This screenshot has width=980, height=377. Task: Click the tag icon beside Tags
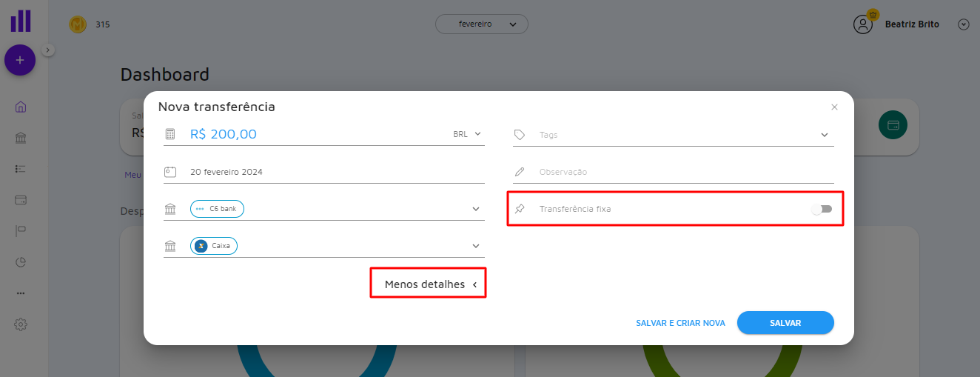tap(520, 135)
